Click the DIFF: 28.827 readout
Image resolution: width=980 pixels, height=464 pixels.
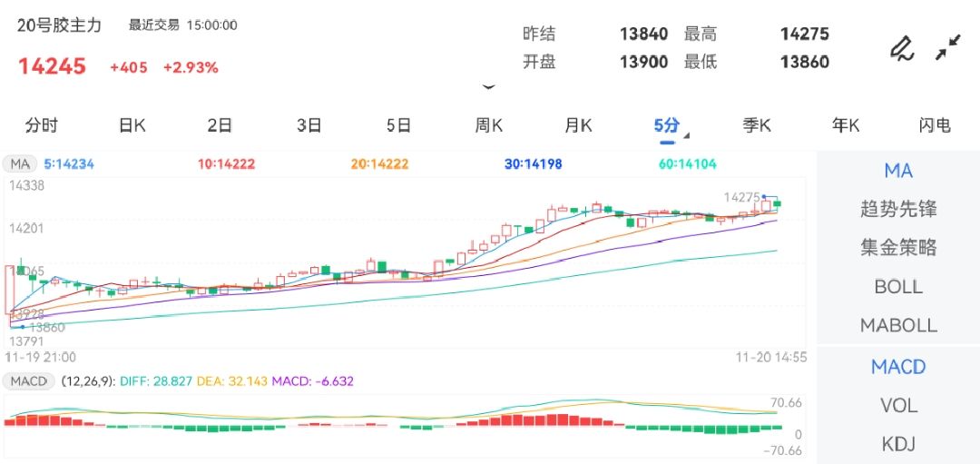tap(156, 380)
